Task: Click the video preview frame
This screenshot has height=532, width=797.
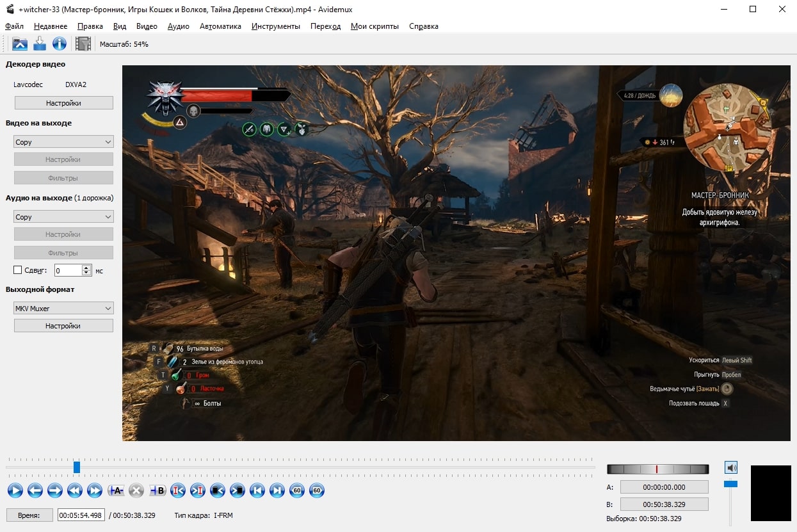Action: click(x=456, y=253)
